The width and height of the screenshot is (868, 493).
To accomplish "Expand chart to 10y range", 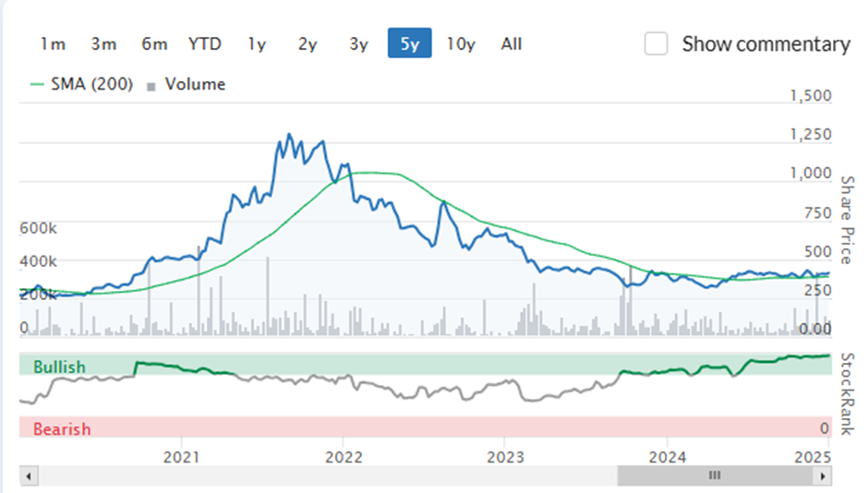I will click(x=461, y=43).
